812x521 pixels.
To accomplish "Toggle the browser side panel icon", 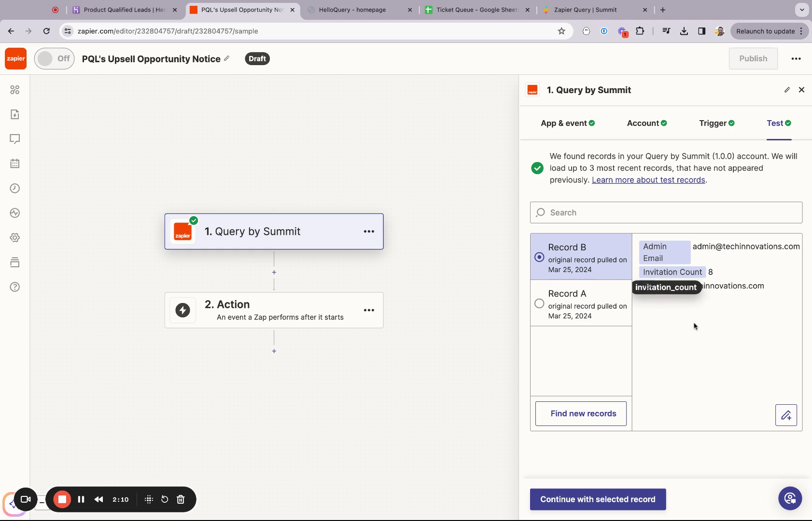I will [701, 31].
